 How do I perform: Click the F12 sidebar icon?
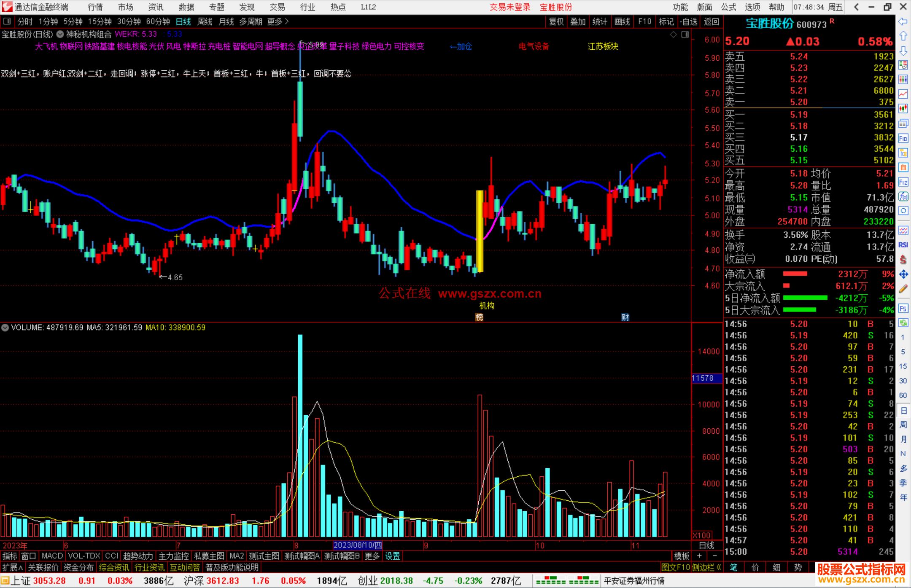tap(903, 182)
